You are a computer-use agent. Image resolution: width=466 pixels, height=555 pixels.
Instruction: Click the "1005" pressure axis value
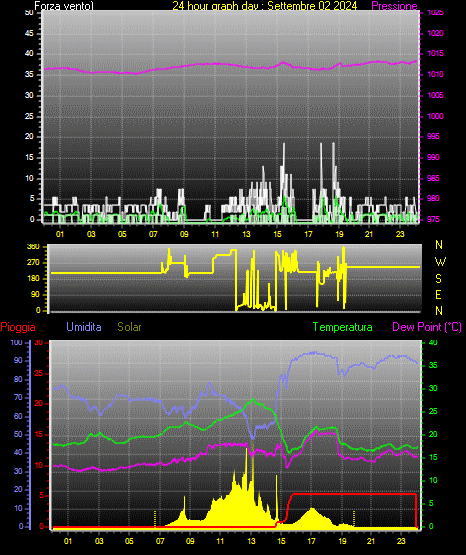435,95
